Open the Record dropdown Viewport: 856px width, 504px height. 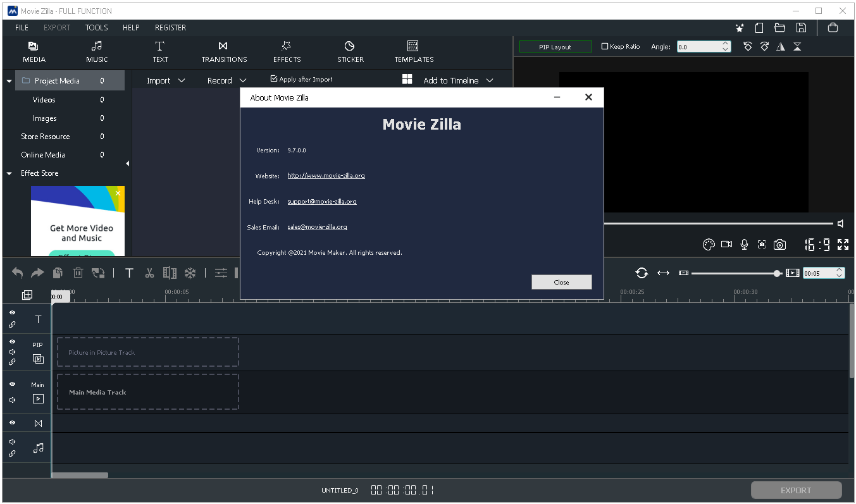tap(226, 80)
